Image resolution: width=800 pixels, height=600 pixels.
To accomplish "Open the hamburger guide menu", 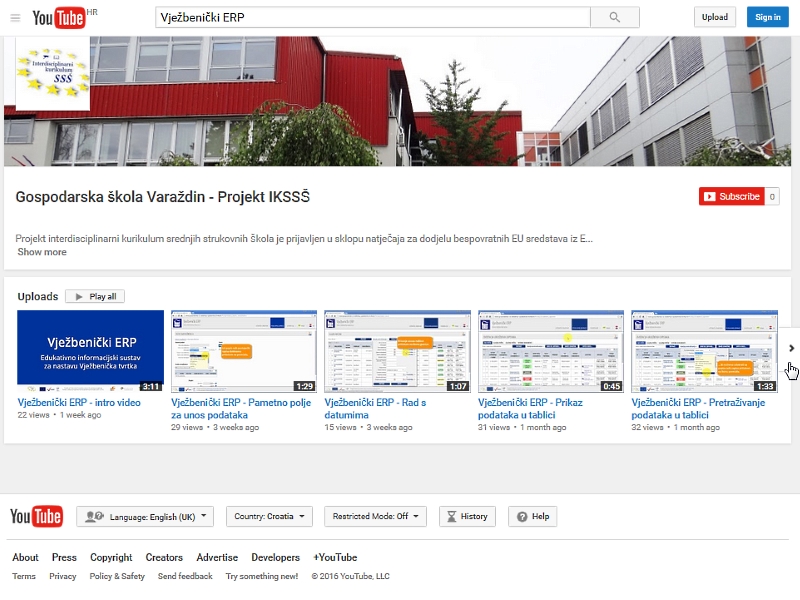I will [15, 18].
